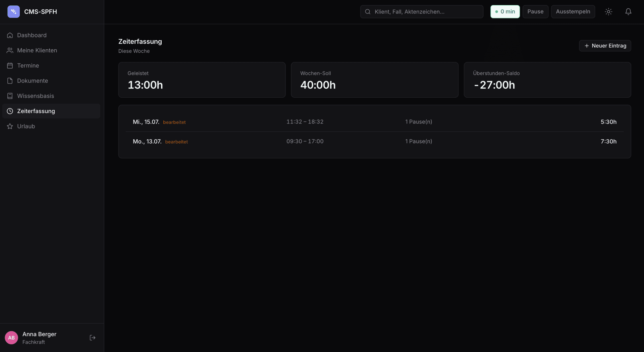Click the plus icon in Neuer Eintrag

[587, 46]
